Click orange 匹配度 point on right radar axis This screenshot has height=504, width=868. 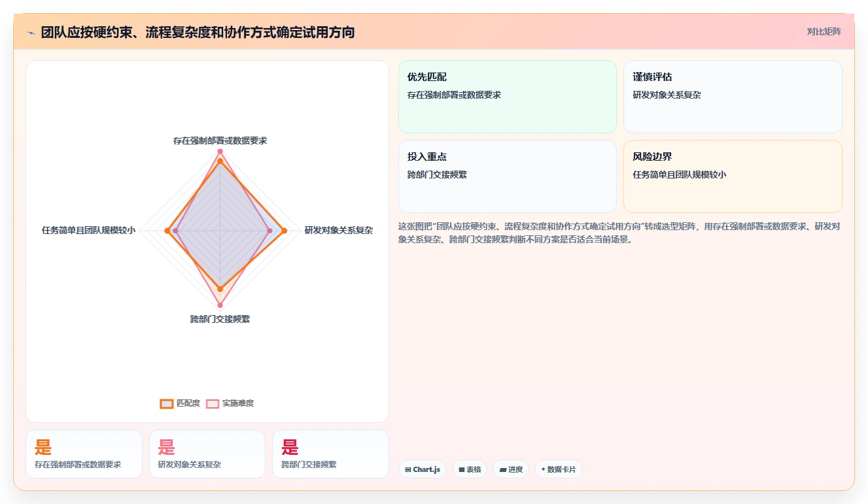[x=285, y=230]
